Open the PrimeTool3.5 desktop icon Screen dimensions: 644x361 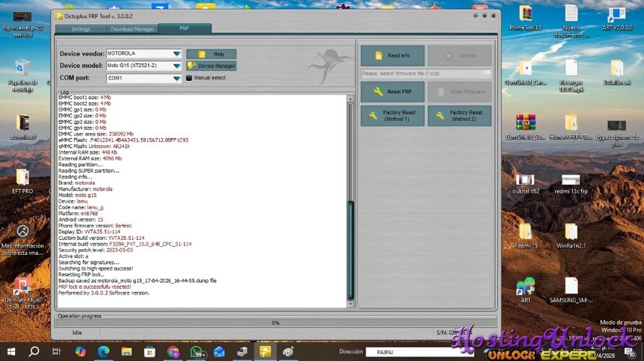525,19
